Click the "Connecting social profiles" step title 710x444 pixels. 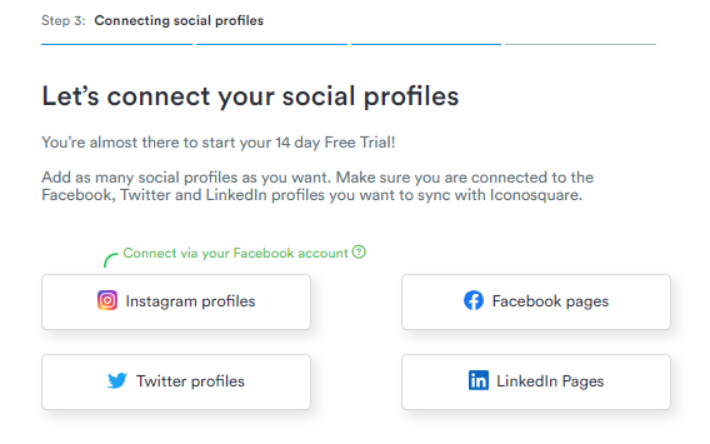click(x=179, y=21)
